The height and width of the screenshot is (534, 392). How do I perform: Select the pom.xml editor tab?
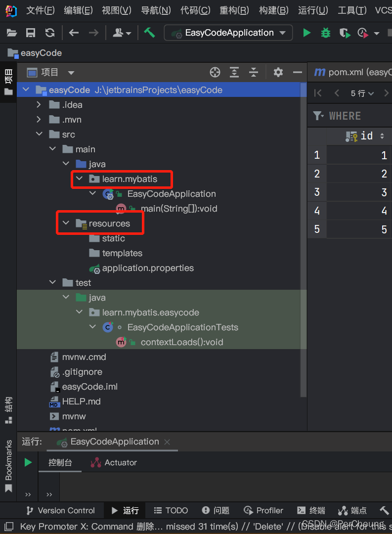coord(350,72)
